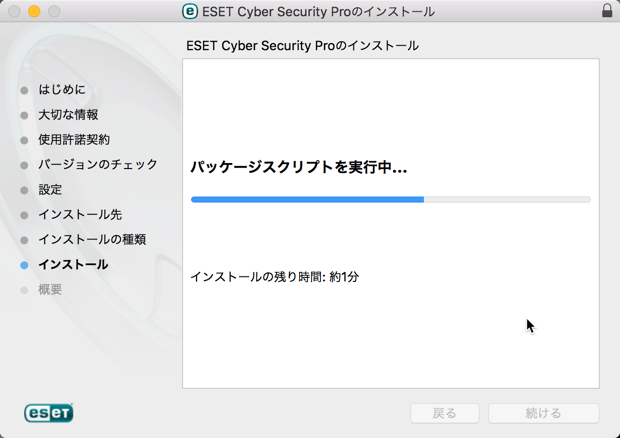Minimize the installer window with yellow button

(x=34, y=11)
